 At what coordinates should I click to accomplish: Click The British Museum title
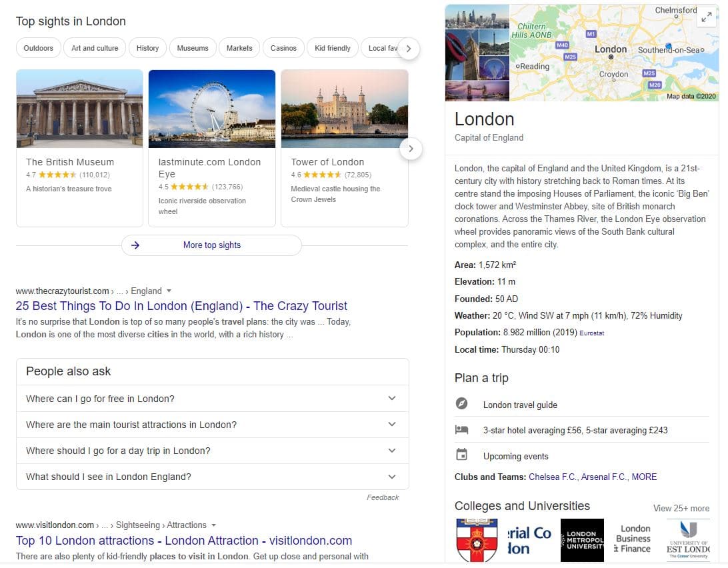[x=70, y=162]
